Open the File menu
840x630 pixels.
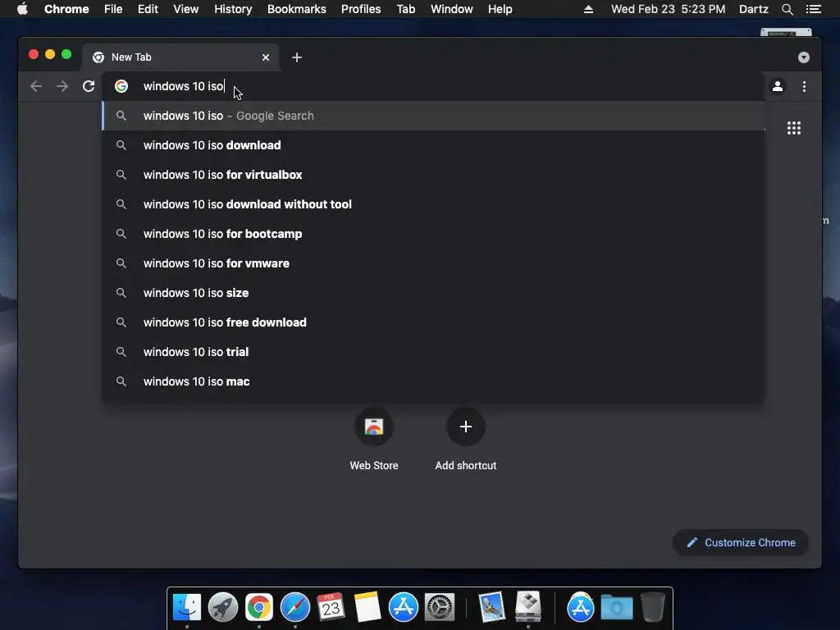[113, 9]
